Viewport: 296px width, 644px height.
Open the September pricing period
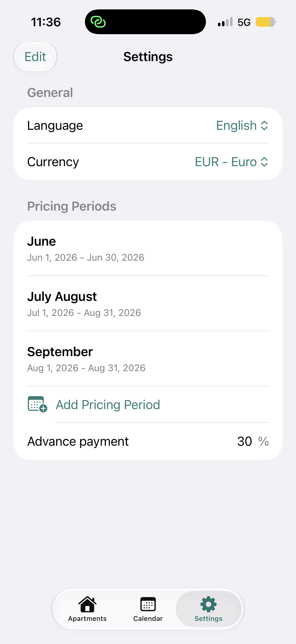148,359
